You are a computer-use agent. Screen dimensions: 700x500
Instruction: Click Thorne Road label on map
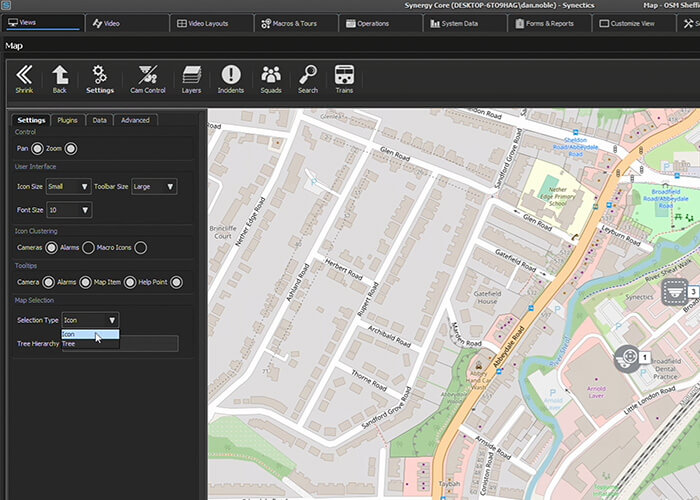tap(369, 380)
